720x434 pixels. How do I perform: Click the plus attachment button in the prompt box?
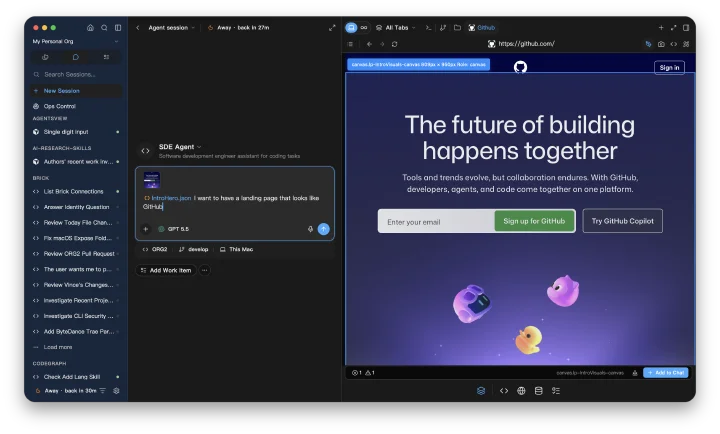coord(146,229)
